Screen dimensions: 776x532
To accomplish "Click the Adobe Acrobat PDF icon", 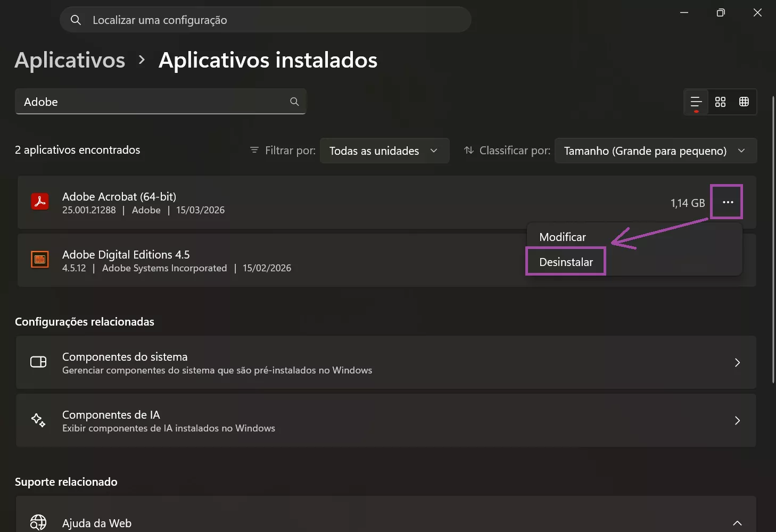I will tap(40, 202).
